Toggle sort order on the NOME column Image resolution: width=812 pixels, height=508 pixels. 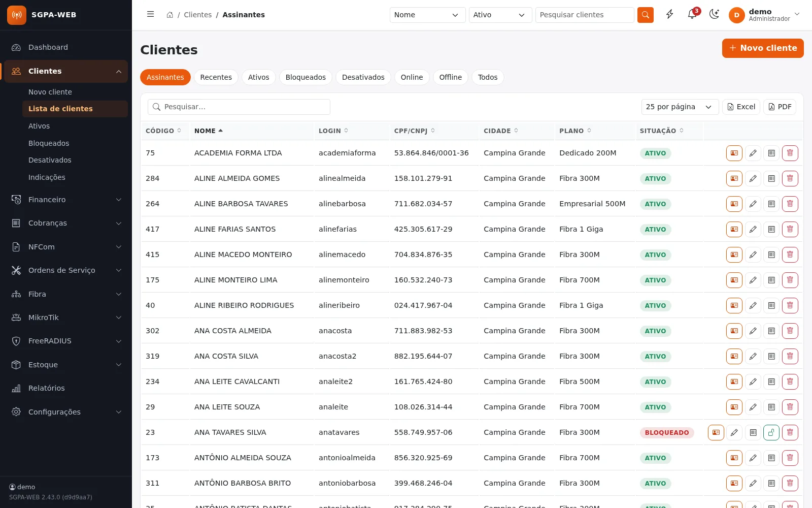(209, 131)
